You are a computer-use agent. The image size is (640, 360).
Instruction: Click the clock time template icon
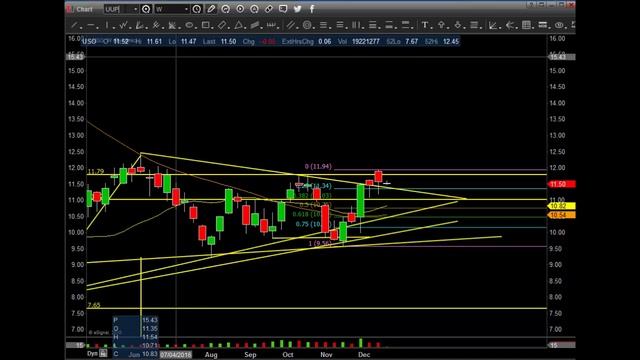click(197, 9)
